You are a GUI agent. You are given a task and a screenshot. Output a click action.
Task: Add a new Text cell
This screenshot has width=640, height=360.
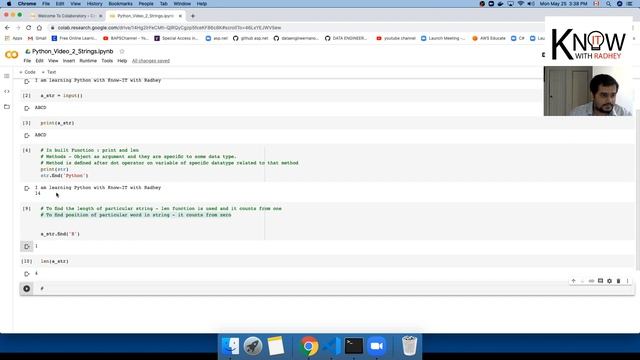(x=49, y=72)
